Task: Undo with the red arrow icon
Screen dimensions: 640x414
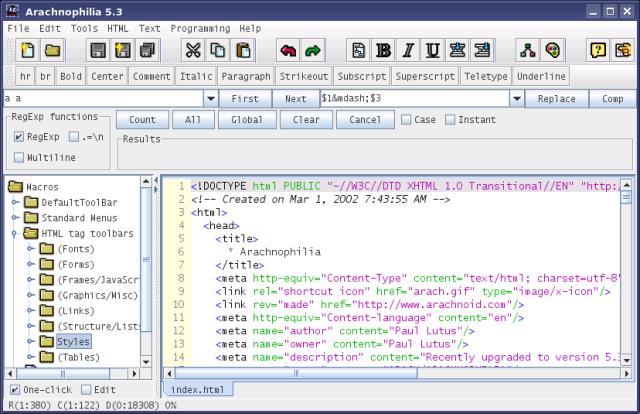Action: (288, 51)
